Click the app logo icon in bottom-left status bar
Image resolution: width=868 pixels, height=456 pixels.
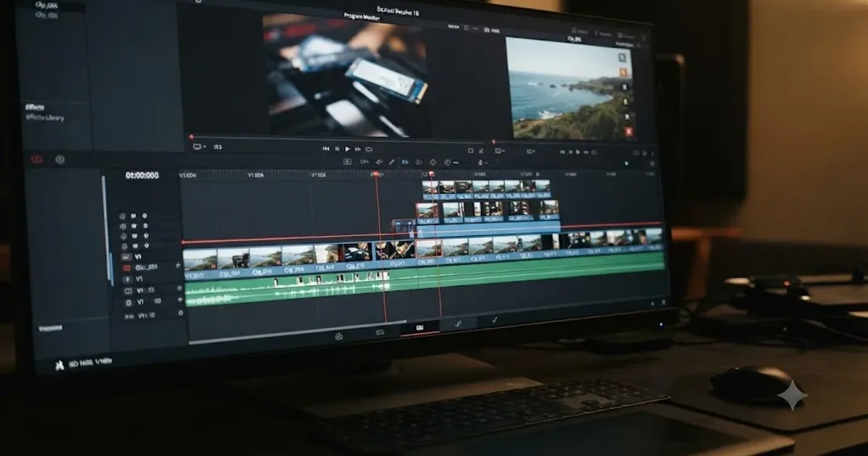[60, 365]
